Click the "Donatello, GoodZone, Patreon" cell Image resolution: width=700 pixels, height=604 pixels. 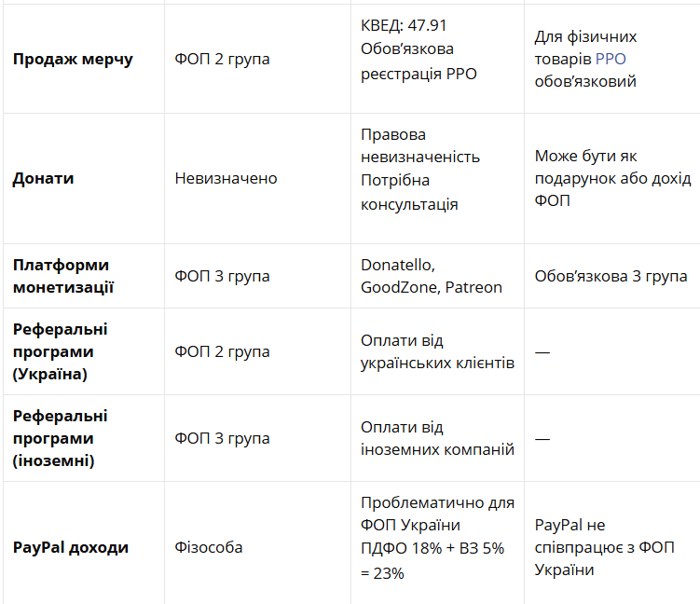(x=431, y=276)
